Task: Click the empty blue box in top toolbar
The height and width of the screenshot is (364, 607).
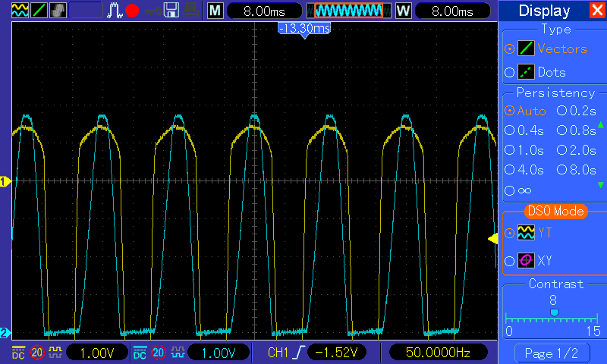Action: point(86,11)
